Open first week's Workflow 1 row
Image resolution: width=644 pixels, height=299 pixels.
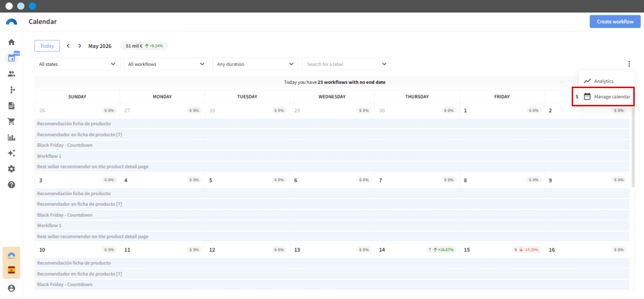point(332,156)
